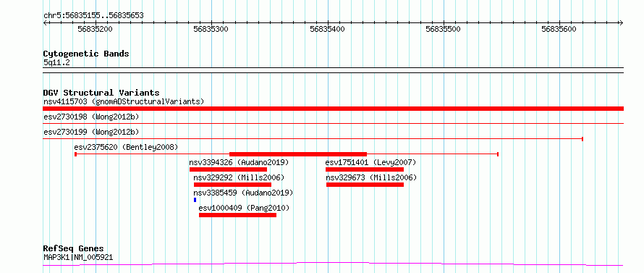Viewport: 644px width, 273px height.
Task: Select nsv3385459 (Audano2019) label
Action: tap(244, 193)
